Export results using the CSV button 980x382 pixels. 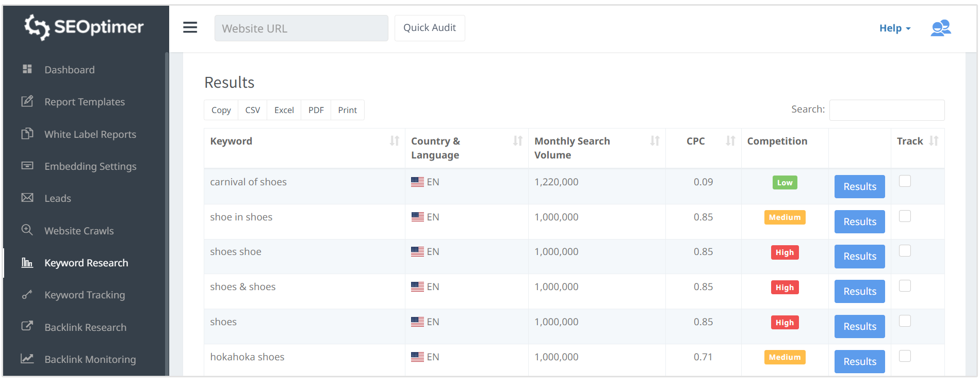tap(252, 110)
